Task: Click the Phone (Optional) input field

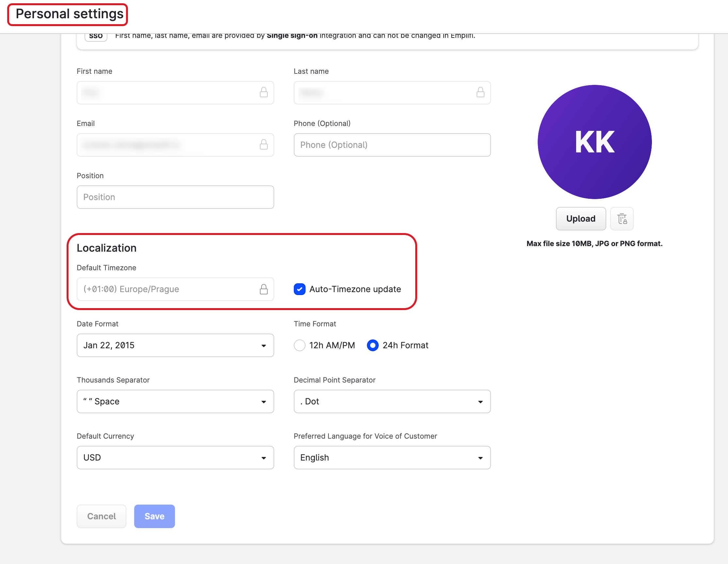Action: 392,145
